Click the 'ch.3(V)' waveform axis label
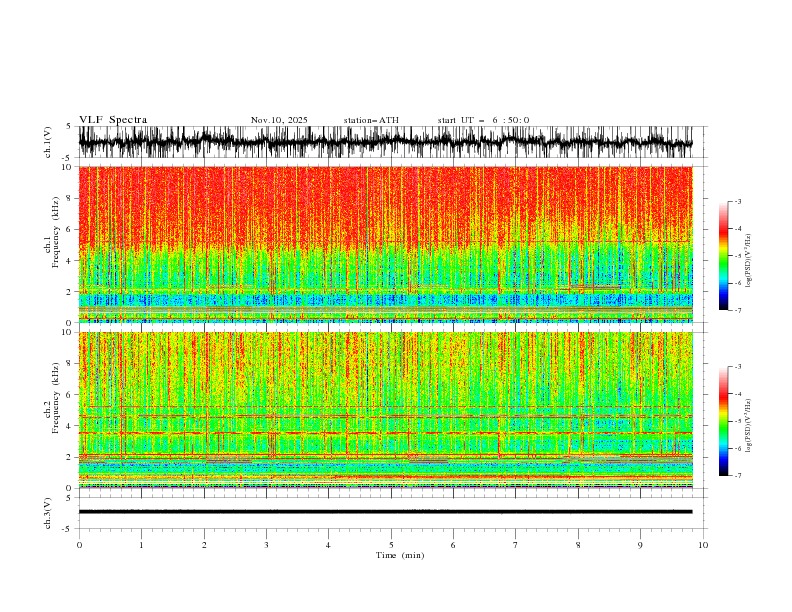The image size is (792, 612). (48, 513)
